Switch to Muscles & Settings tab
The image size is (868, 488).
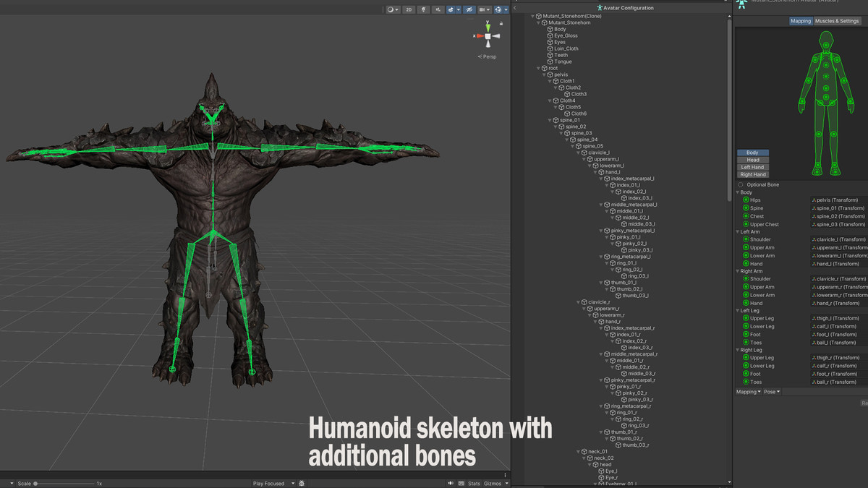coord(837,21)
